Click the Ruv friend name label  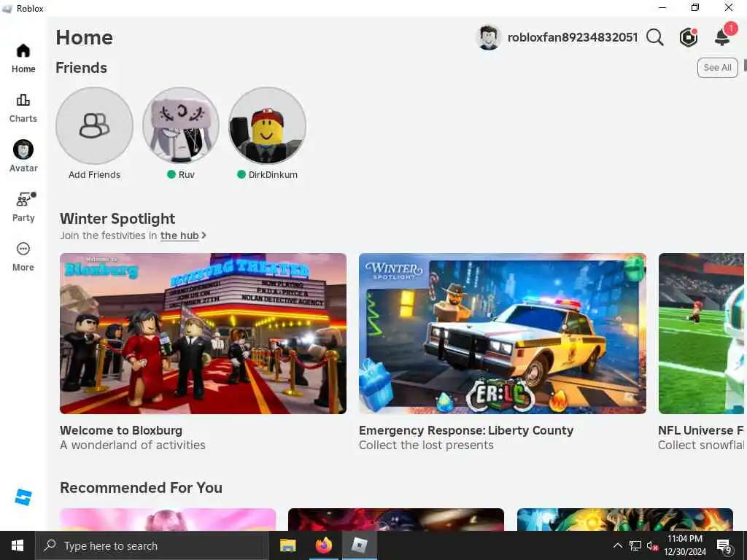click(x=186, y=175)
